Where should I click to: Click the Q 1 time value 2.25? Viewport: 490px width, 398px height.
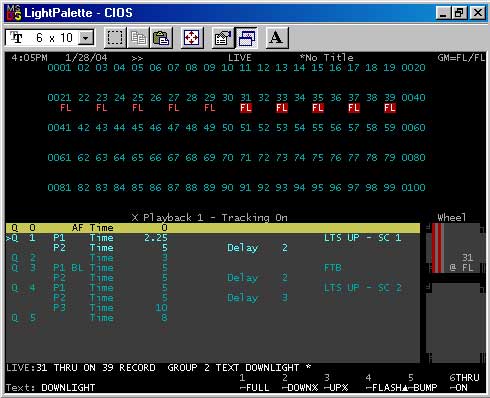click(x=156, y=238)
